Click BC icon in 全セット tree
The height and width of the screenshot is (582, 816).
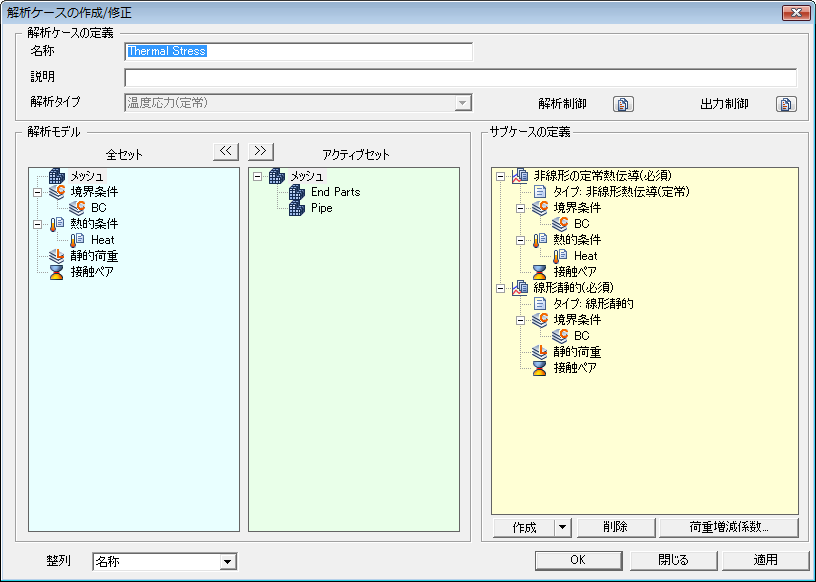click(x=78, y=208)
